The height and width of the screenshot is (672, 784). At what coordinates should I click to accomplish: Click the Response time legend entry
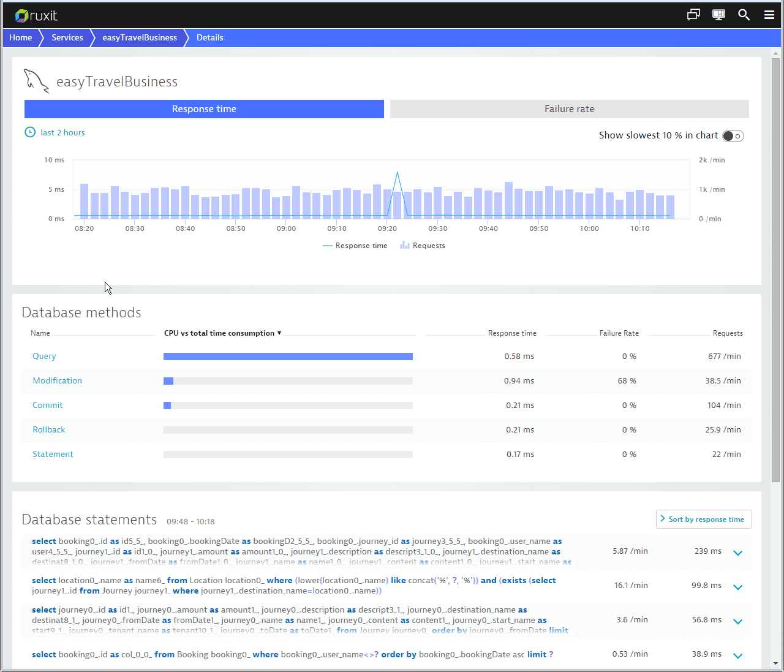click(x=355, y=246)
